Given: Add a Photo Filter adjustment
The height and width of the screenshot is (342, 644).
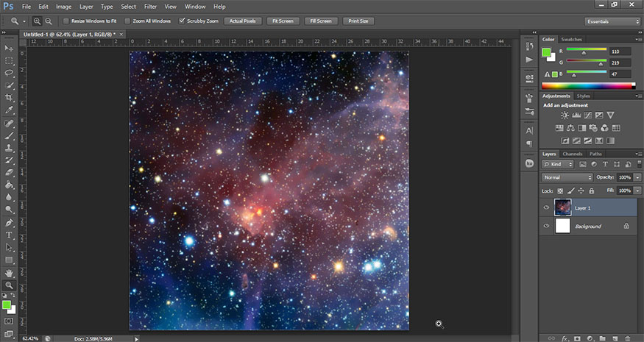Looking at the screenshot, I should [593, 128].
